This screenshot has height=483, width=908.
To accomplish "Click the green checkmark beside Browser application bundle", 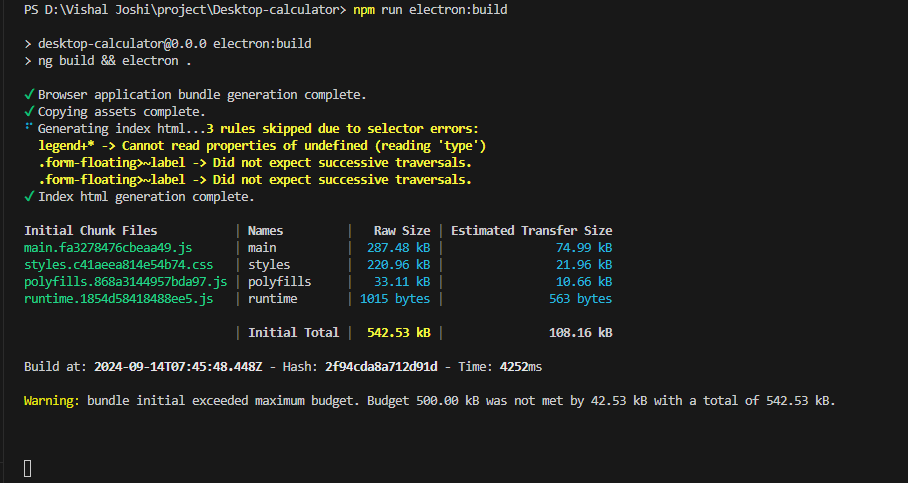I will (x=29, y=95).
